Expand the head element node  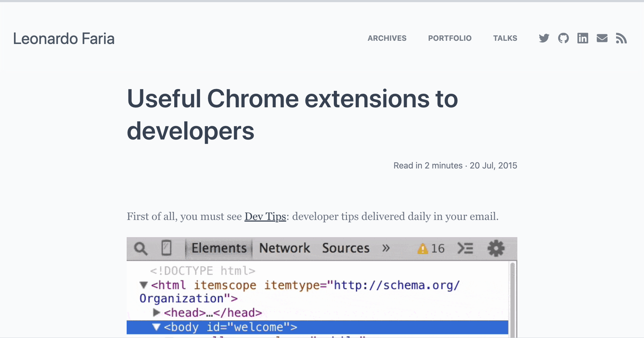[156, 312]
